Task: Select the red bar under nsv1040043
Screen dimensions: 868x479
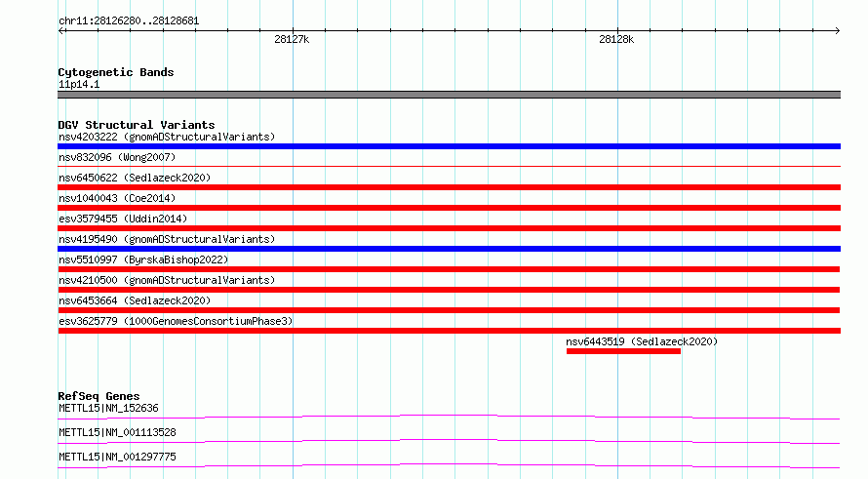Action: 449,208
